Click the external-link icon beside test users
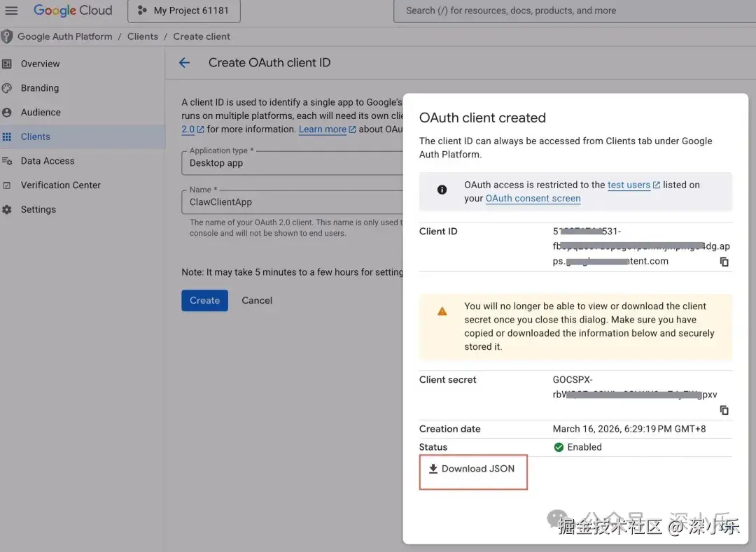 pyautogui.click(x=656, y=185)
